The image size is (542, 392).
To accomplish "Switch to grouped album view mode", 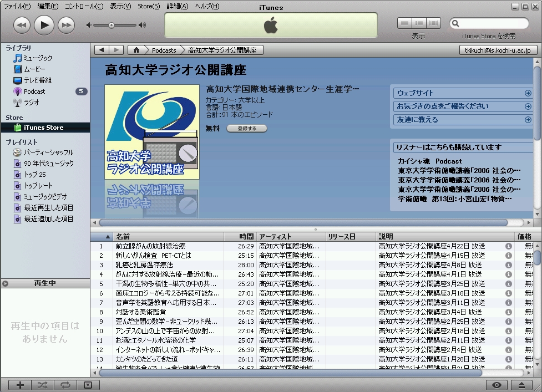I will point(419,23).
